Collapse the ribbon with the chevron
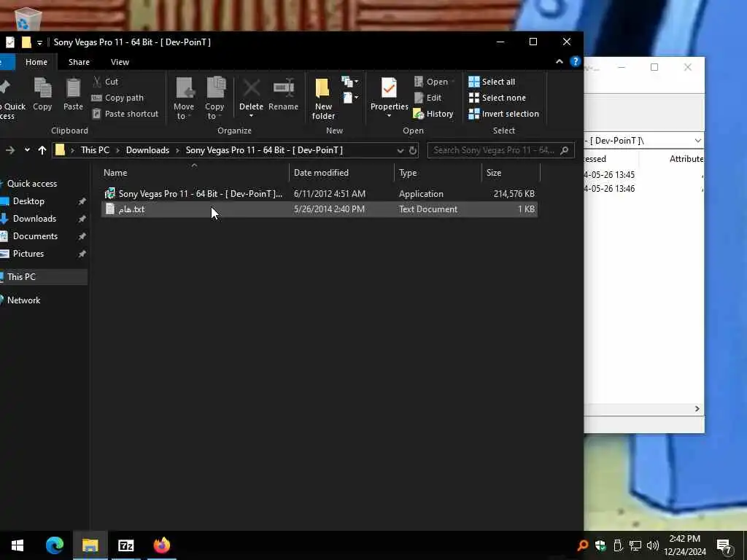 (560, 61)
